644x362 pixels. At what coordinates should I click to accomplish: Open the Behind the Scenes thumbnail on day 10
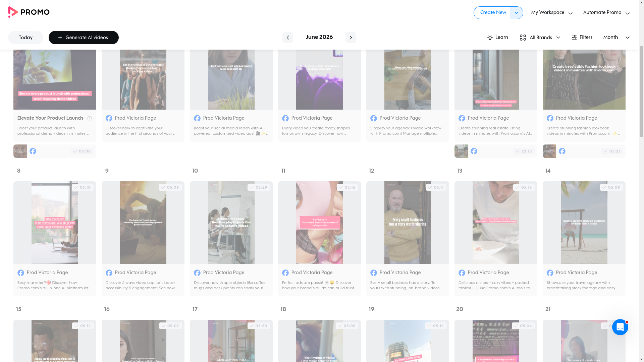tap(231, 223)
